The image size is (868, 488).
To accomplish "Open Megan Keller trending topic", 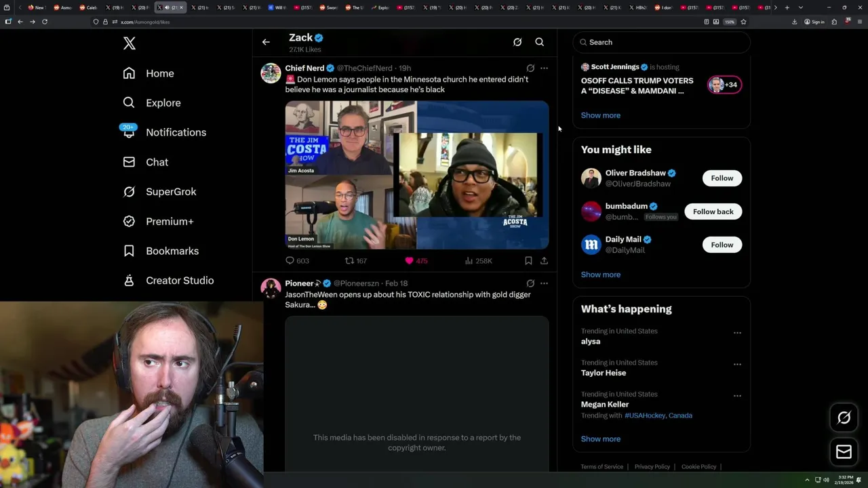I will point(605,405).
